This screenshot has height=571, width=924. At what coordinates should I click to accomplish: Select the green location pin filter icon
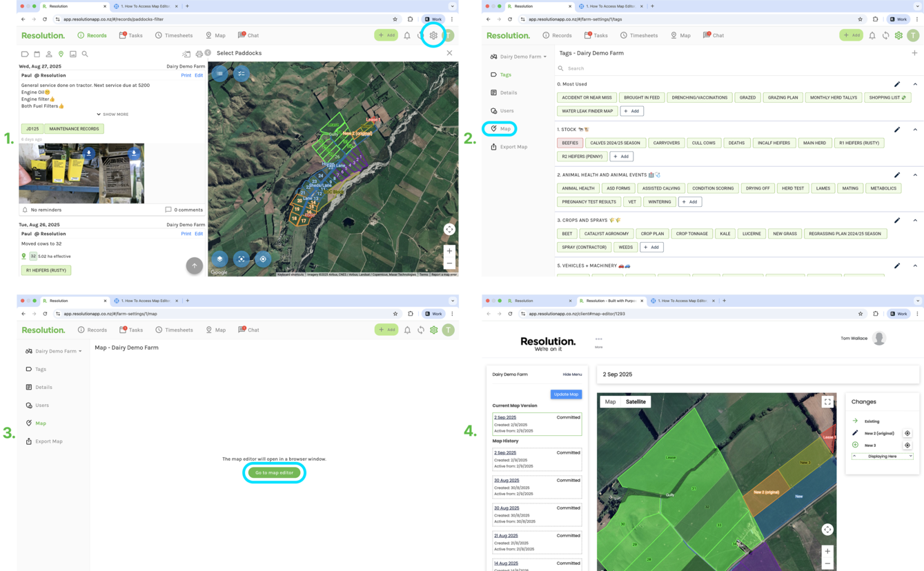coord(61,54)
